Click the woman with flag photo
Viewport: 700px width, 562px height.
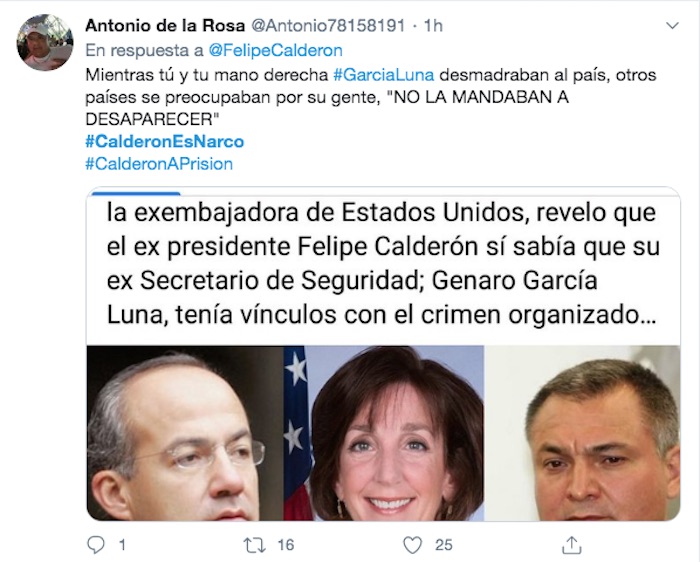pos(384,433)
